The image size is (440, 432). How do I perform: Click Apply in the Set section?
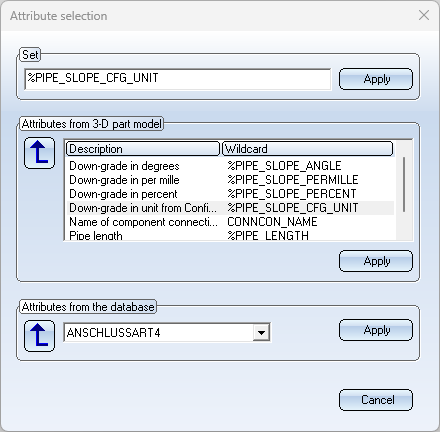coord(376,79)
